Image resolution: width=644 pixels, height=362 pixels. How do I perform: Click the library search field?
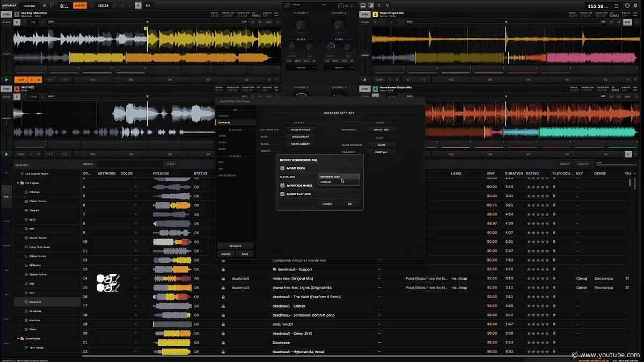click(129, 164)
